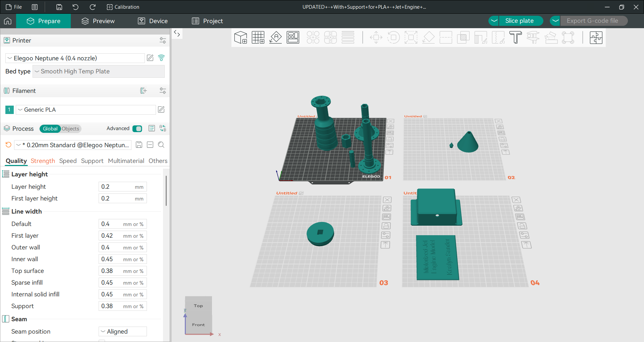The image size is (644, 342).
Task: Save the process preset
Action: pyautogui.click(x=139, y=145)
